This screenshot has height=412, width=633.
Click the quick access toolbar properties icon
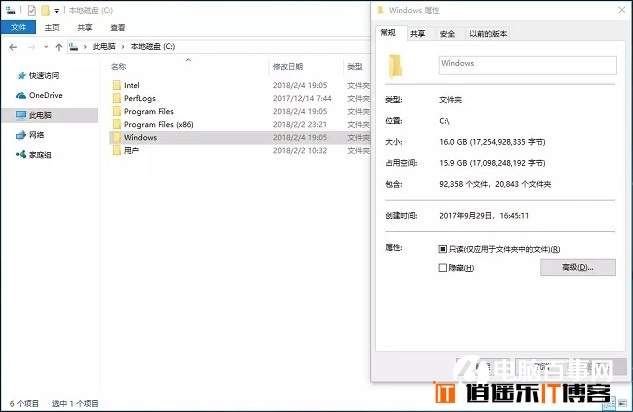pyautogui.click(x=32, y=10)
